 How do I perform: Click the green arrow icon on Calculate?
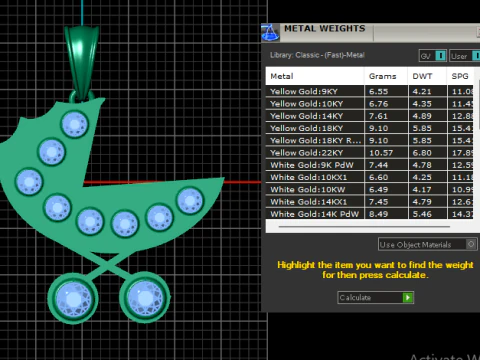pos(407,297)
